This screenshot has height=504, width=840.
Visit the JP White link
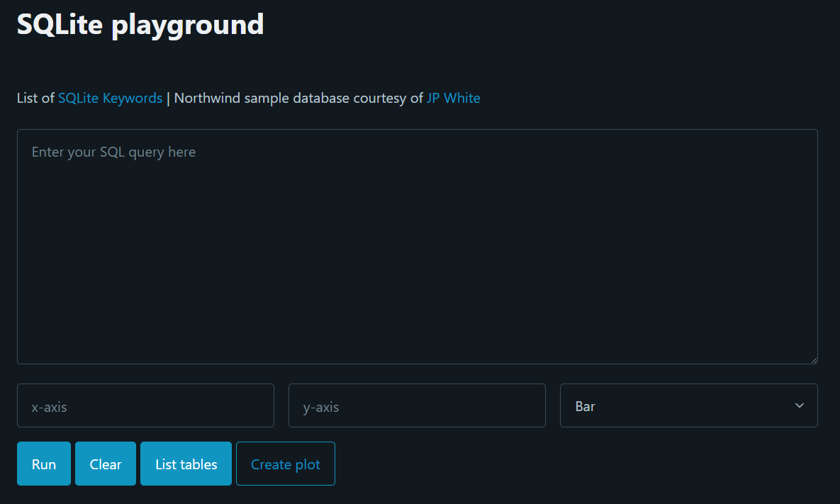454,98
